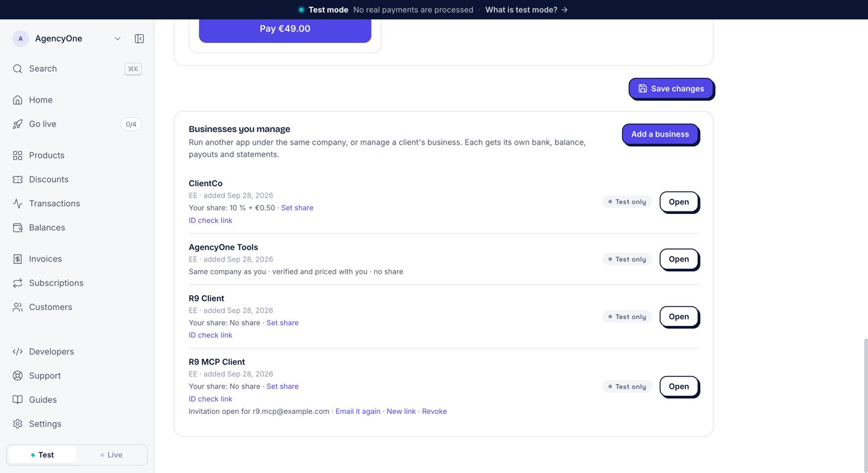
Task: Click Set share for ClientCo
Action: click(297, 208)
